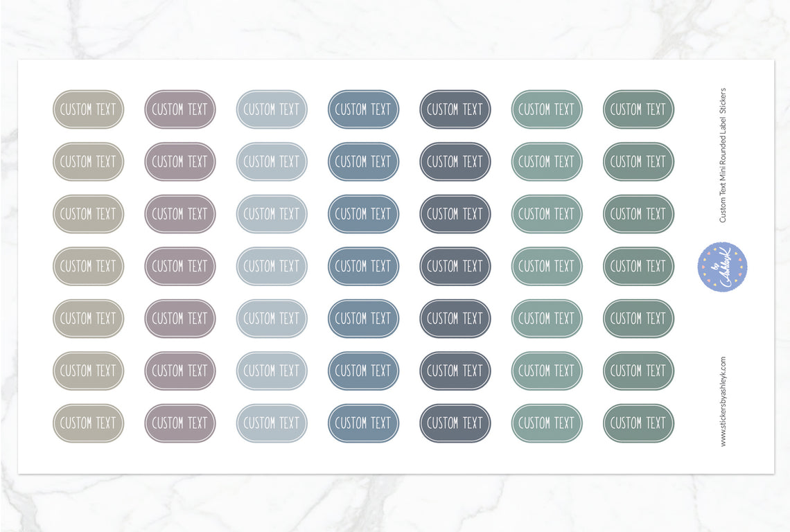Image resolution: width=790 pixels, height=532 pixels.
Task: Click the dark slate sticker in the top row
Action: pos(455,109)
